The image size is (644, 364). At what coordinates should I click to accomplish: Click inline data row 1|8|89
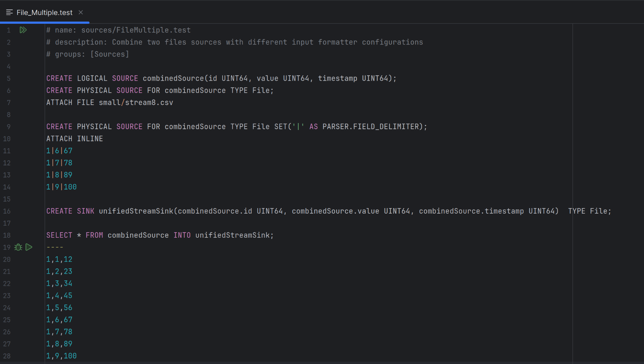click(59, 175)
